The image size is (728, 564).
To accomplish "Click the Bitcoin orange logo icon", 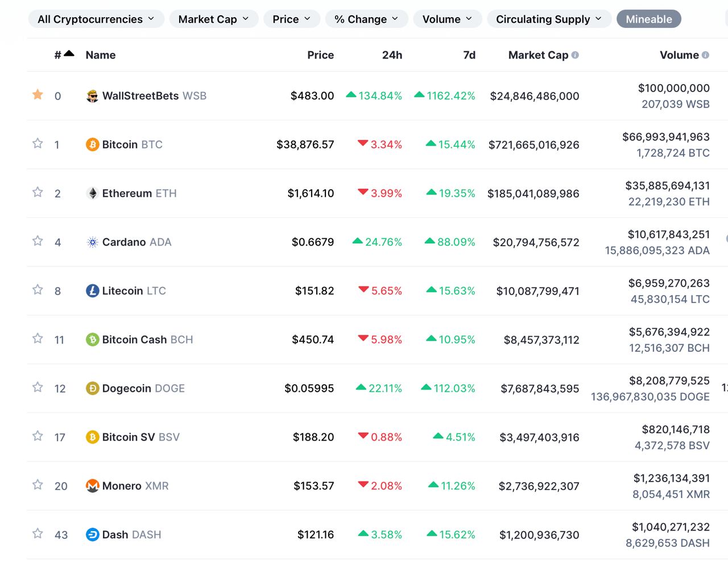I will coord(92,144).
